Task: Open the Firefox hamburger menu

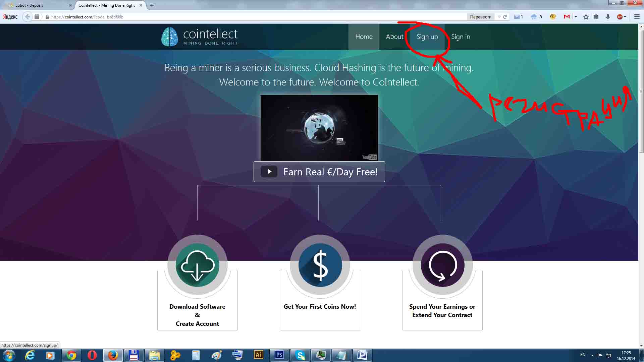Action: tap(637, 17)
